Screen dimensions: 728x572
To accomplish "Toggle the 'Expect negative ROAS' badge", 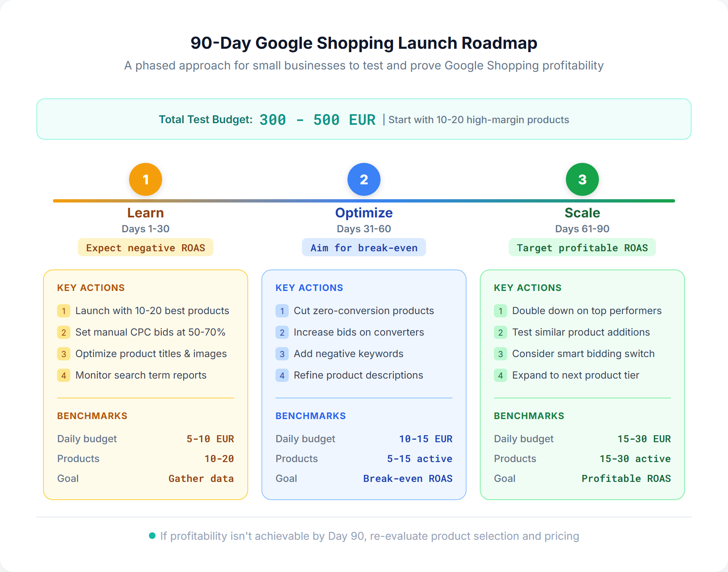I will (145, 247).
